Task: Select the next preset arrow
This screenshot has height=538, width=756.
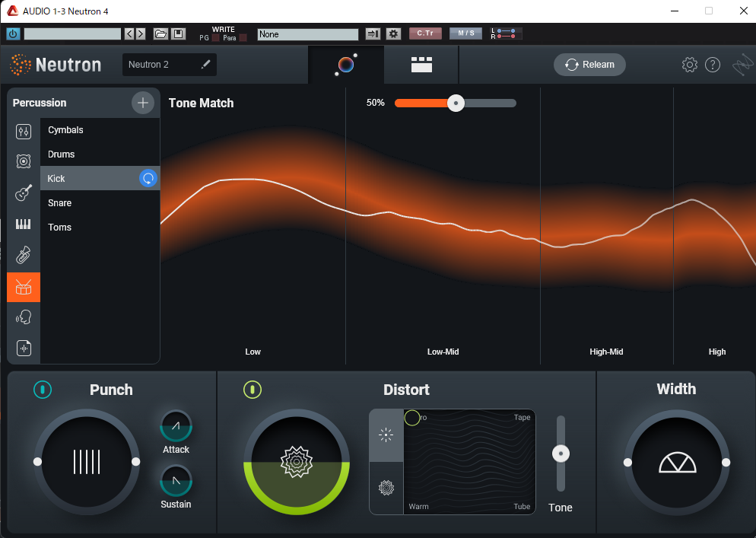Action: coord(140,33)
